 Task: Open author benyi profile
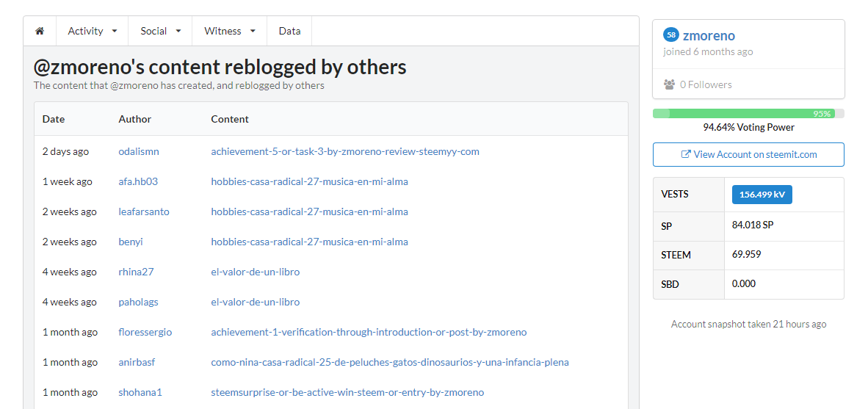coord(131,242)
